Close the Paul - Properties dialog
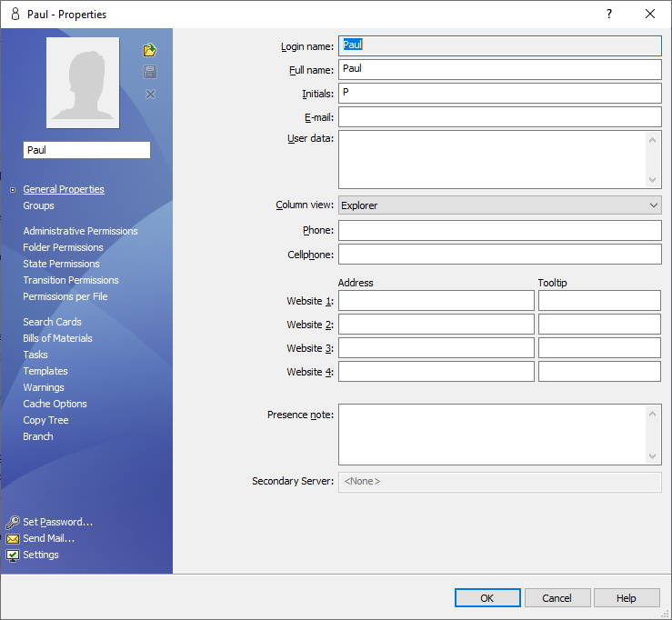The image size is (672, 620). pos(650,15)
